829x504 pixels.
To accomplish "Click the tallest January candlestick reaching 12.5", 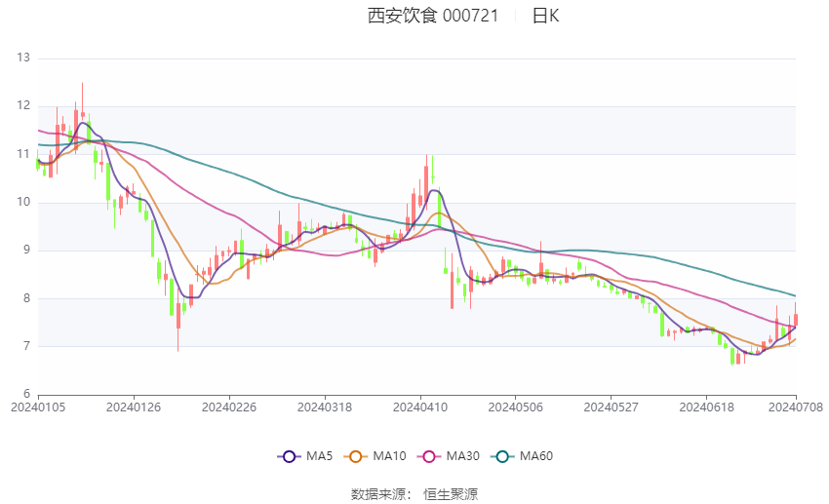I will 83,100.
